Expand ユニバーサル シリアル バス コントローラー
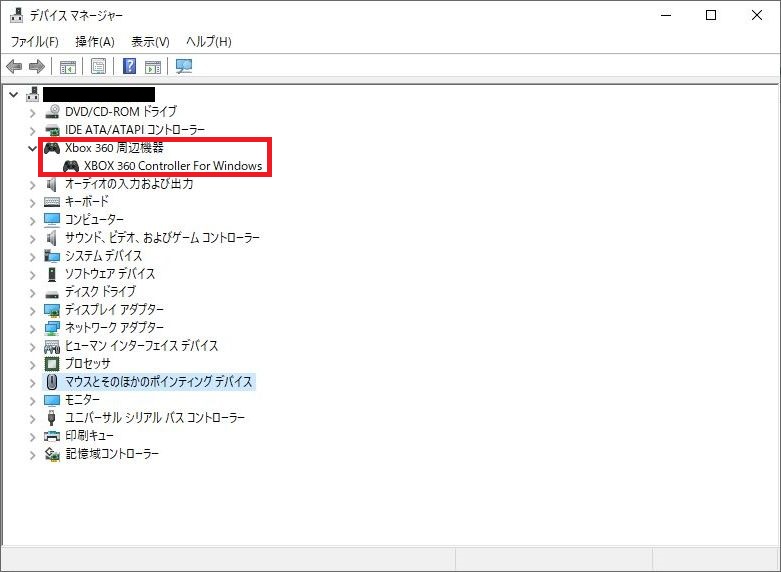Viewport: 781px width, 572px height. 33,419
